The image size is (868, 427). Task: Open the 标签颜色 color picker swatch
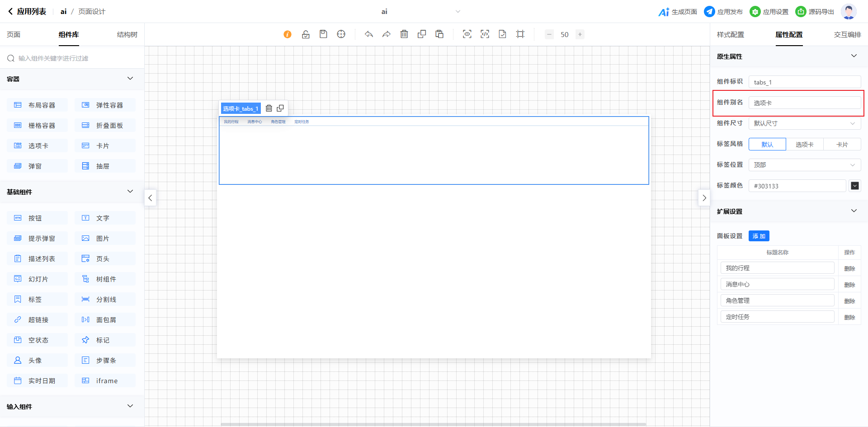pos(854,186)
